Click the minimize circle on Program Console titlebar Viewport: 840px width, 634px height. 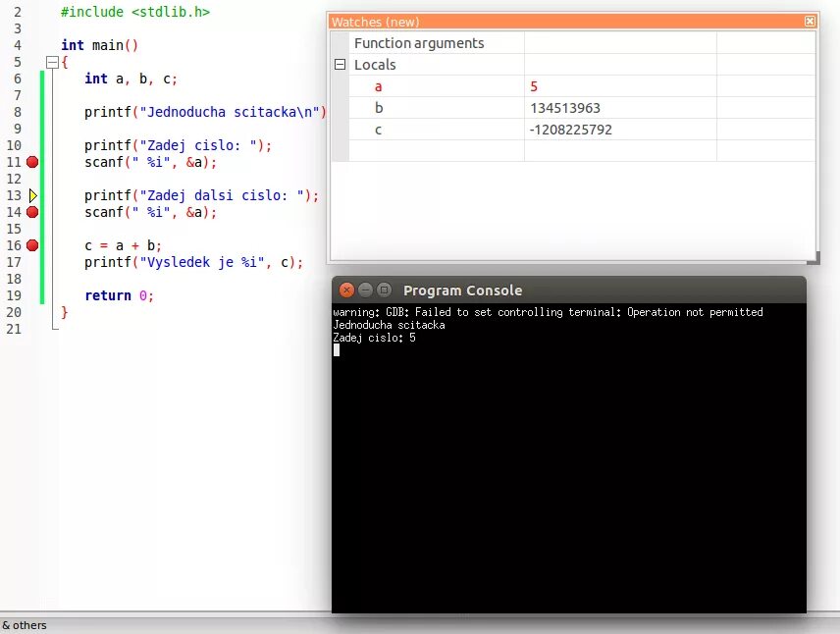pyautogui.click(x=364, y=291)
